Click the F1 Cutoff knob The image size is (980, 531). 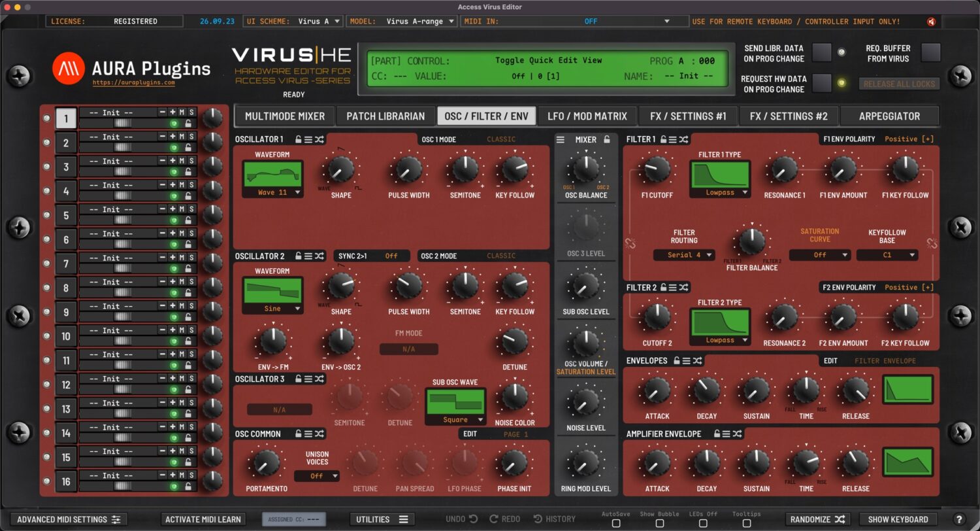point(657,169)
